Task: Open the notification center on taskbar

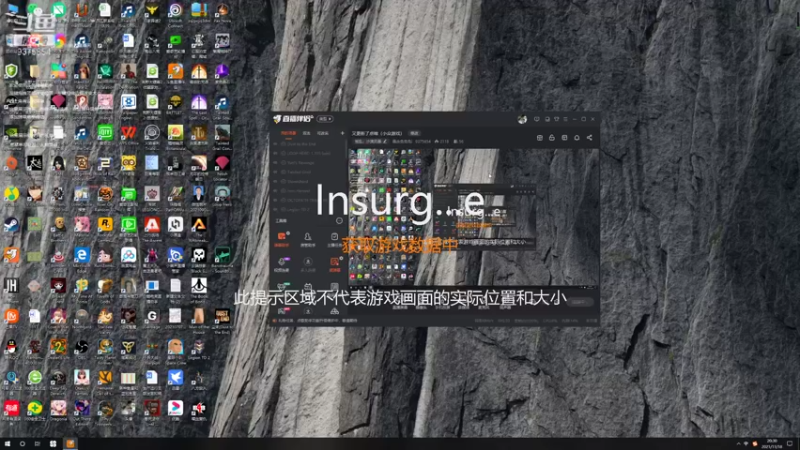Action: [x=790, y=444]
